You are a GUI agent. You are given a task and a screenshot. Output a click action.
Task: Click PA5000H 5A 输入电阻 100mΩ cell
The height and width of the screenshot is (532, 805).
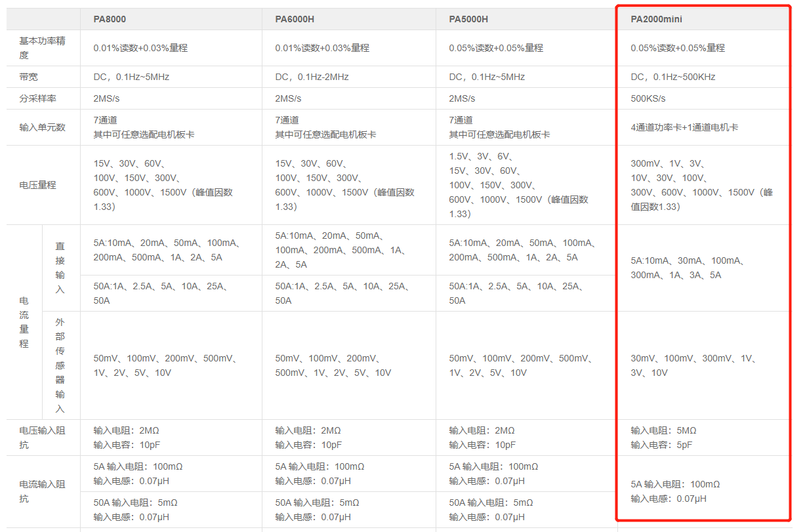point(493,474)
